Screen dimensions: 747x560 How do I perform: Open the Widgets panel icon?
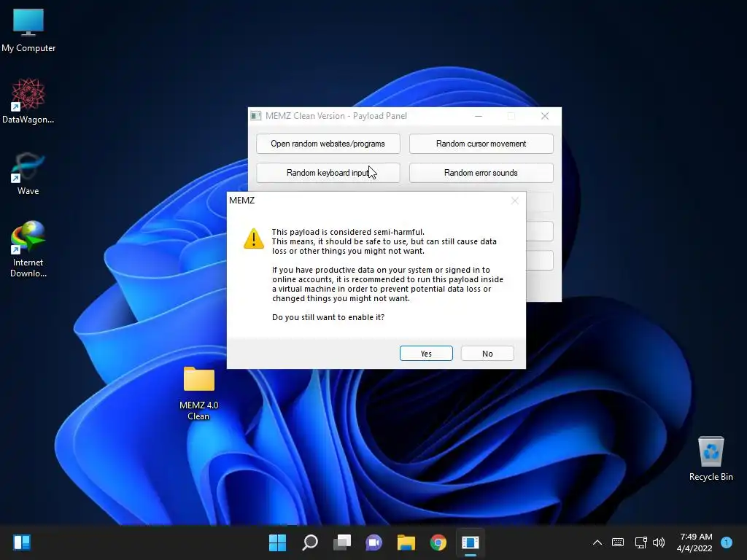[22, 542]
